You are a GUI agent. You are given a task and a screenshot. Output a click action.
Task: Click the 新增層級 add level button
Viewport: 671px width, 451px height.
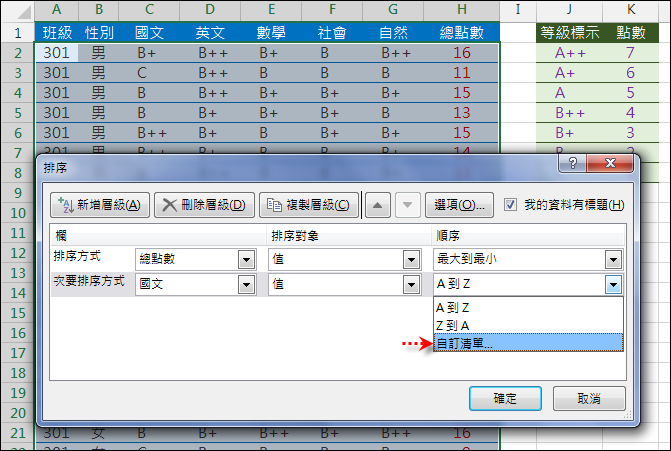pyautogui.click(x=100, y=205)
